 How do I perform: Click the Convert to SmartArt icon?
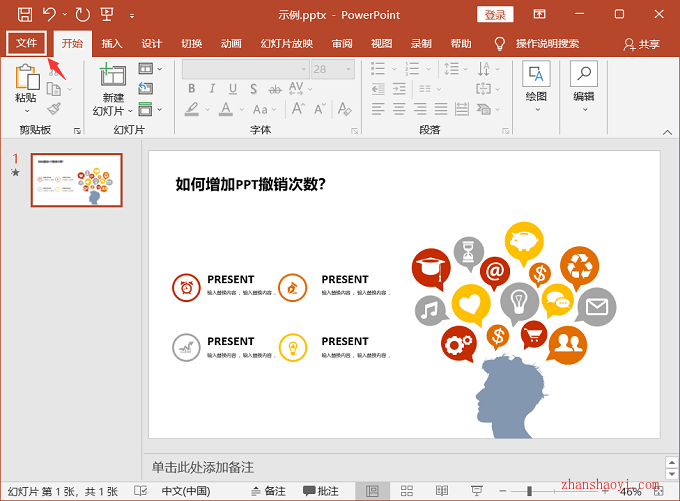click(x=484, y=109)
